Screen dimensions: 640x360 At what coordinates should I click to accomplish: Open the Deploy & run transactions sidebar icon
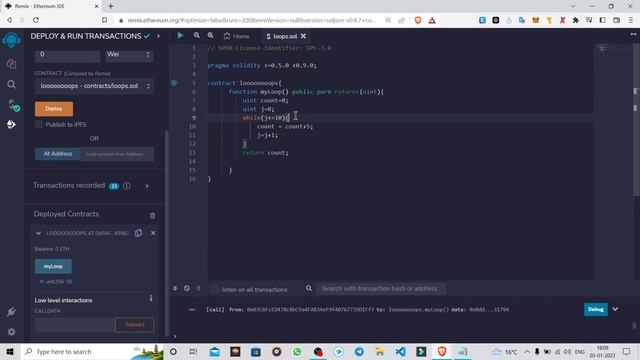click(11, 124)
